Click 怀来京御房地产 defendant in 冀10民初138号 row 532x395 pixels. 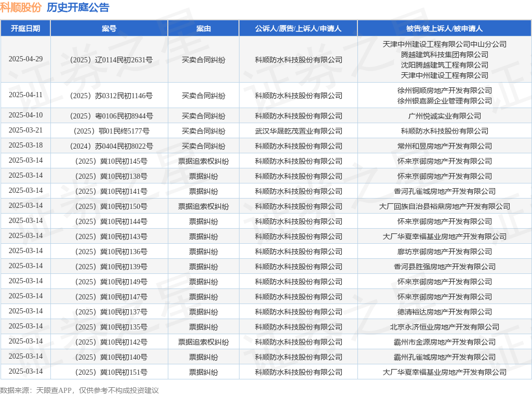point(445,177)
